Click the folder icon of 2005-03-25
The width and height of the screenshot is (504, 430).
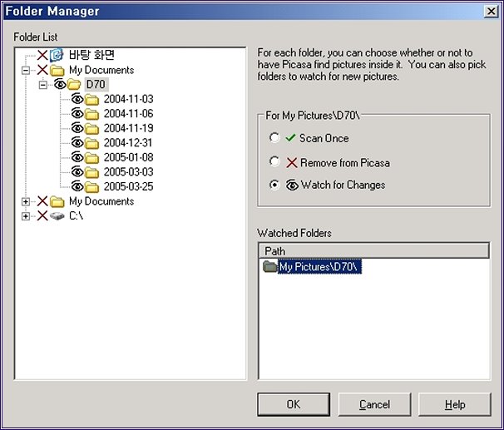pyautogui.click(x=91, y=186)
